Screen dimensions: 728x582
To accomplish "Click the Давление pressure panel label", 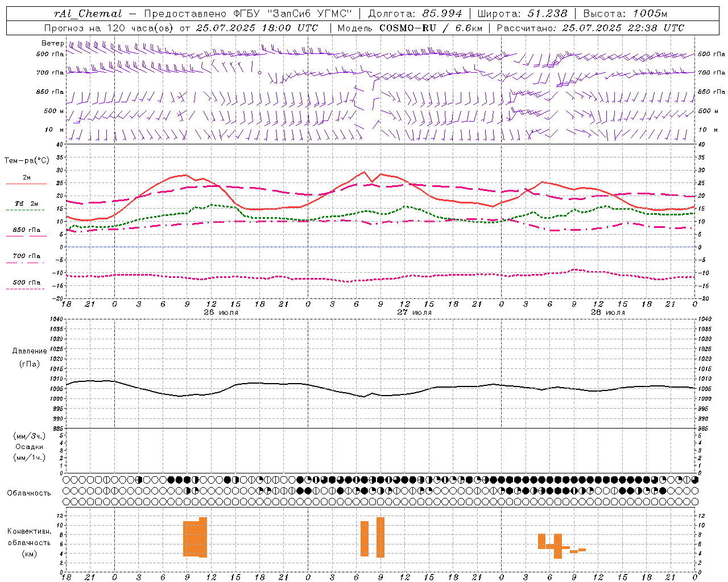I will point(30,351).
